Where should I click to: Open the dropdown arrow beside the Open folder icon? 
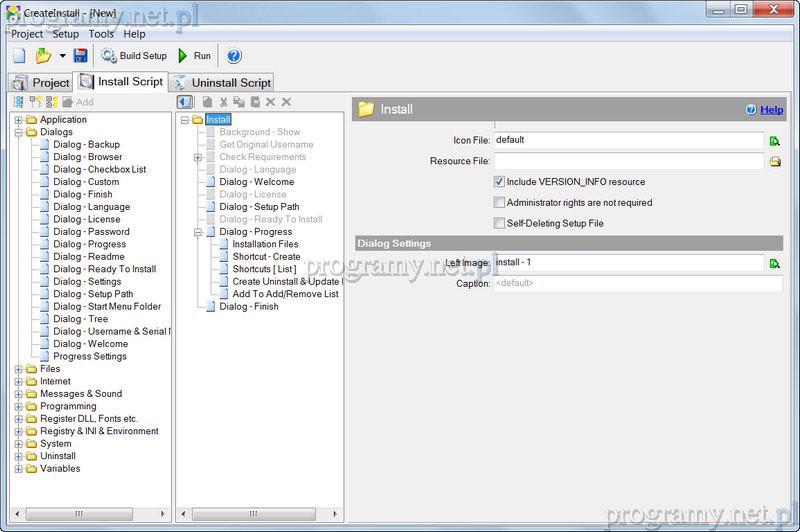pyautogui.click(x=62, y=56)
